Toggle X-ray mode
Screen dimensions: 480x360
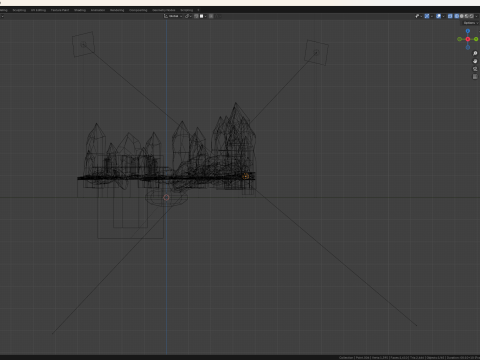(x=450, y=16)
